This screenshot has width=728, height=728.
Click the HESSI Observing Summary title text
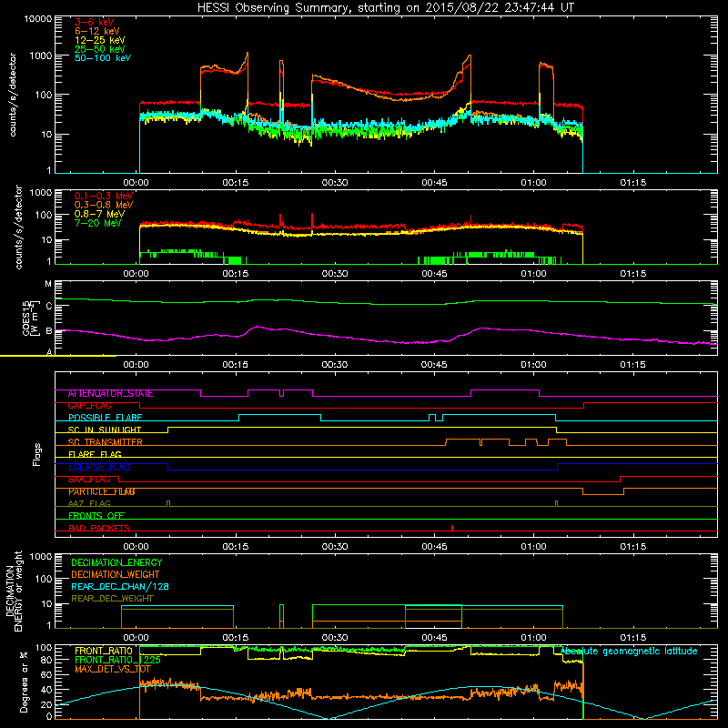click(385, 8)
